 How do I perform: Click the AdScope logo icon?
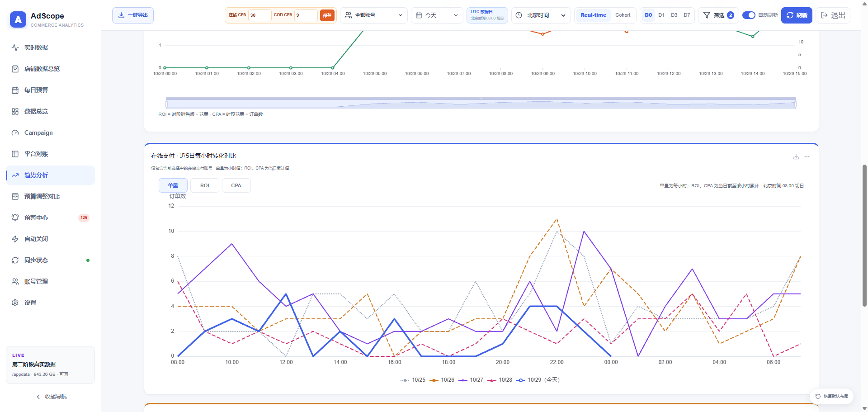point(18,19)
